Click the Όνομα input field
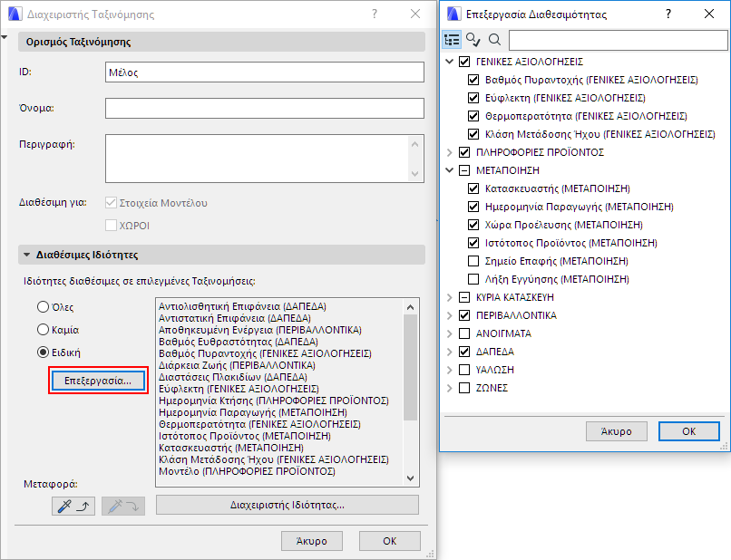The image size is (731, 560). 264,108
